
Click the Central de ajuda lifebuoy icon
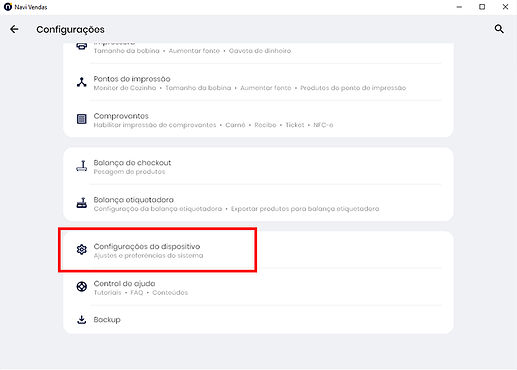click(82, 286)
